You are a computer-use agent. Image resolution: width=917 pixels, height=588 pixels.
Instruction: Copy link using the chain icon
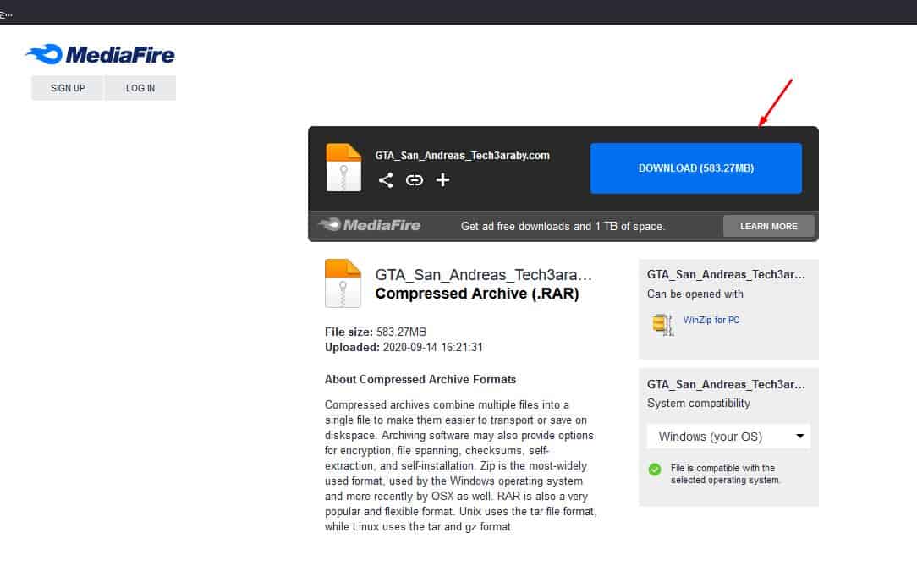(x=414, y=180)
